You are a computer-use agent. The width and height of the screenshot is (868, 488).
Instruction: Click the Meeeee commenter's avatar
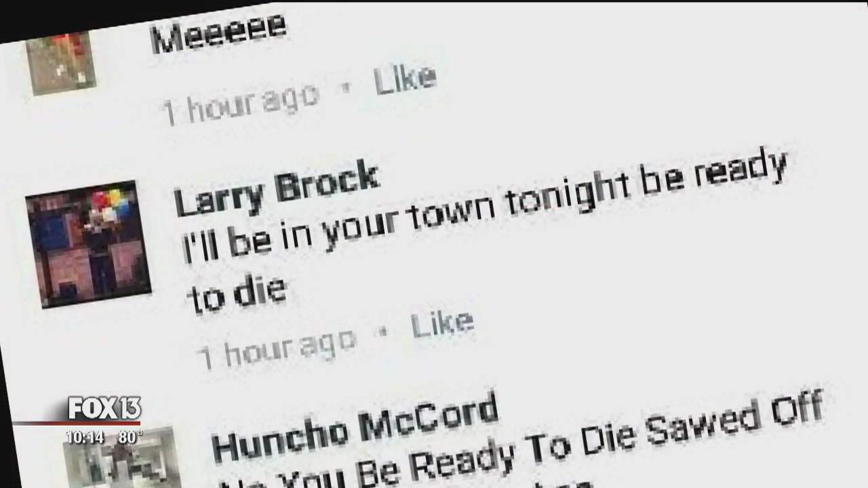[61, 61]
